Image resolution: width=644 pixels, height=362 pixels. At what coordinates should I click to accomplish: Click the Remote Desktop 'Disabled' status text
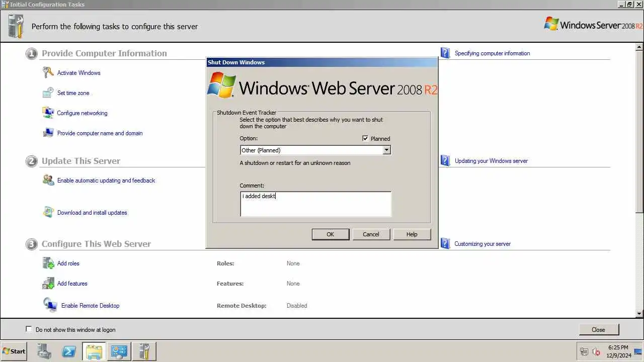point(297,306)
